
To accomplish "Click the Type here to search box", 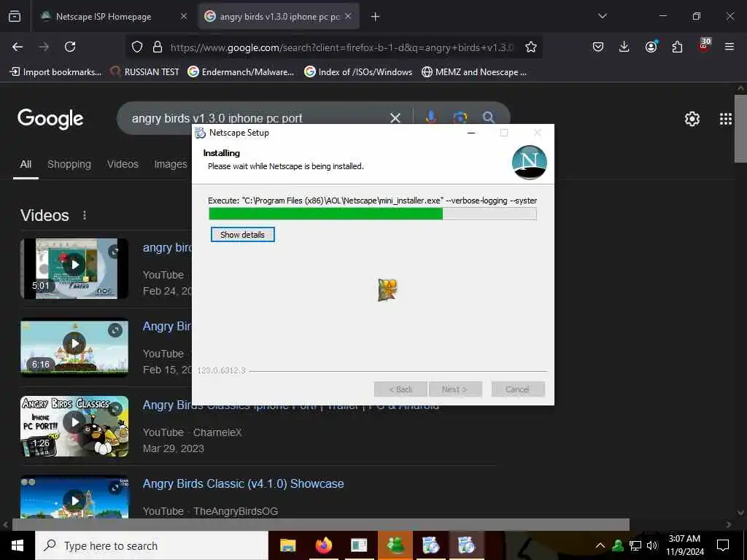I will 152,545.
